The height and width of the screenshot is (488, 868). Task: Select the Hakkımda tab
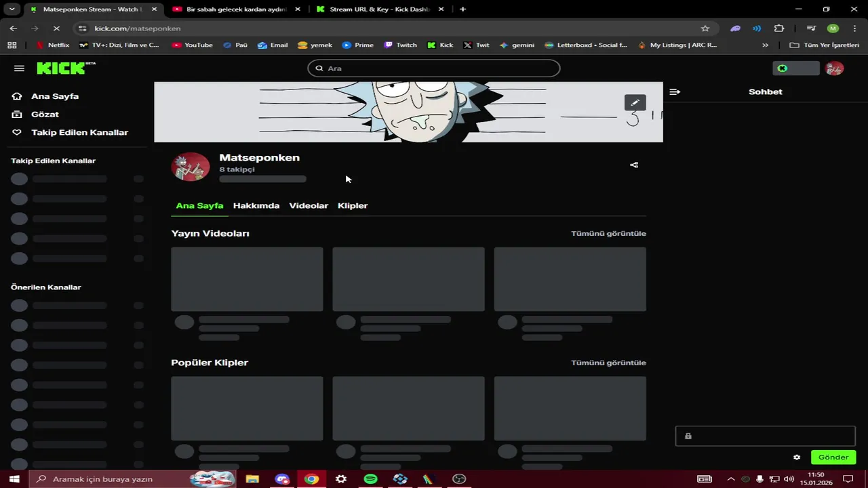click(x=256, y=205)
